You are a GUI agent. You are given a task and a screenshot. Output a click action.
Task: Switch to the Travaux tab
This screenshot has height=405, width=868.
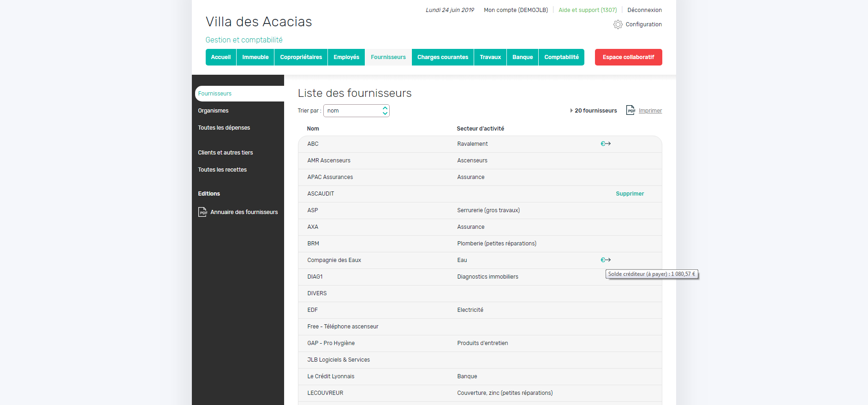(490, 57)
